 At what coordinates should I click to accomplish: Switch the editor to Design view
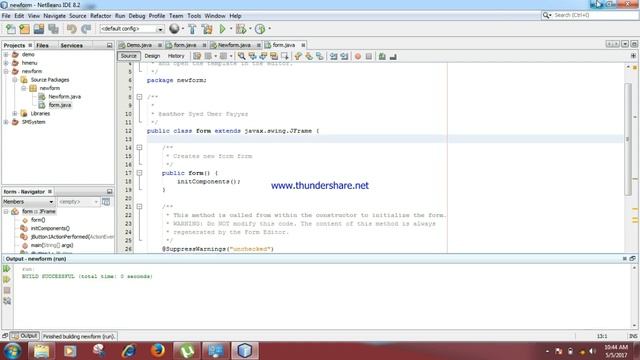coord(152,56)
